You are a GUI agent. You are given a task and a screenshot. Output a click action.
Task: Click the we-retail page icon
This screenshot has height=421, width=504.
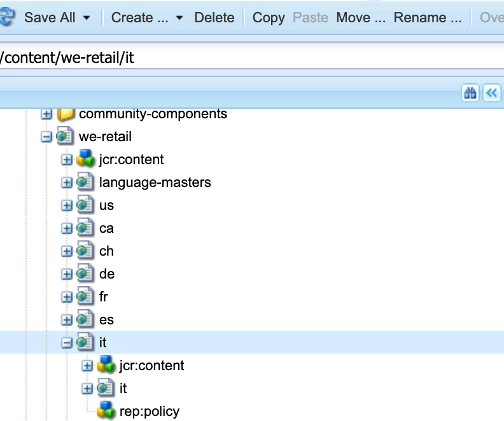click(66, 137)
